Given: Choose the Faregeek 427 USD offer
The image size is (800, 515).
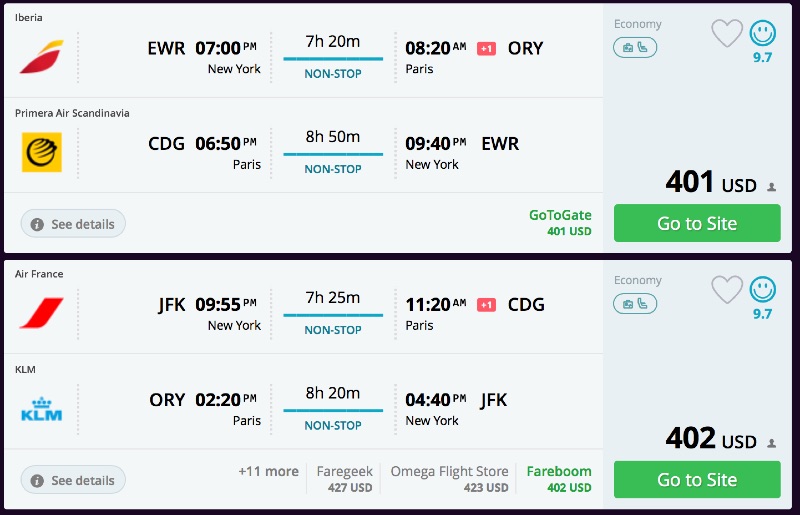Looking at the screenshot, I should pos(343,479).
